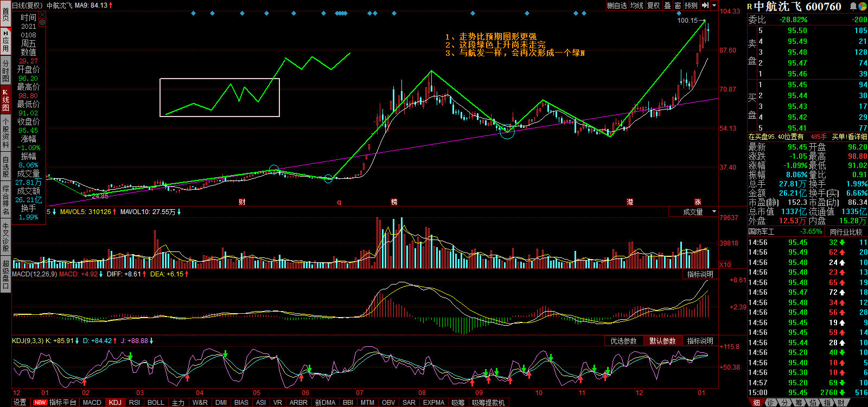The height and width of the screenshot is (407, 868).
Task: Switch indicator to 吸筹提款机
Action: click(488, 402)
